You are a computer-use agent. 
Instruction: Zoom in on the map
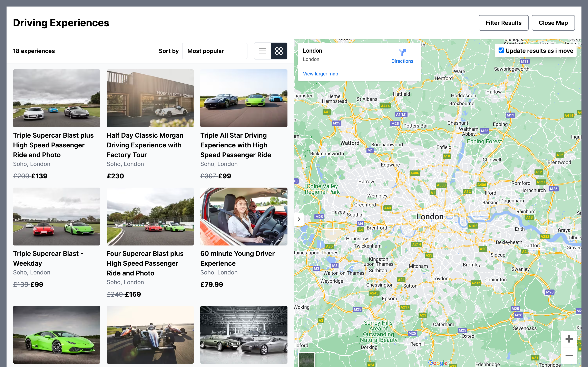[569, 339]
